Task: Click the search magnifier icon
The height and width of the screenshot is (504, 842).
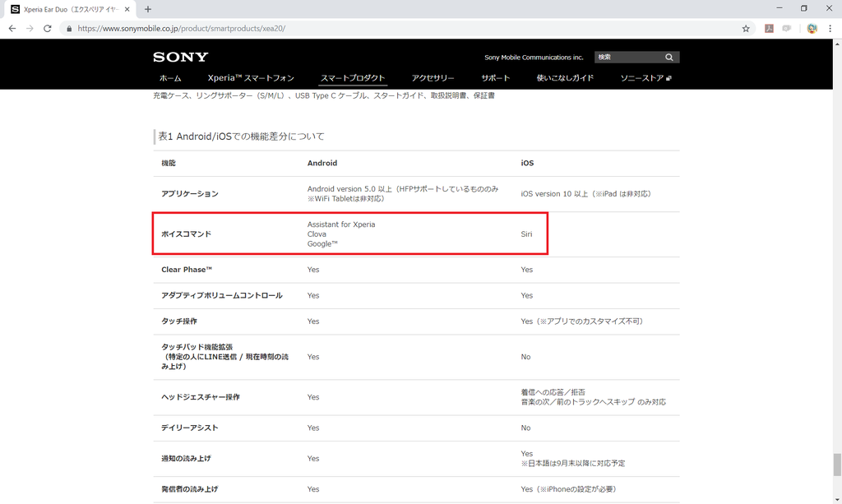Action: [x=669, y=57]
